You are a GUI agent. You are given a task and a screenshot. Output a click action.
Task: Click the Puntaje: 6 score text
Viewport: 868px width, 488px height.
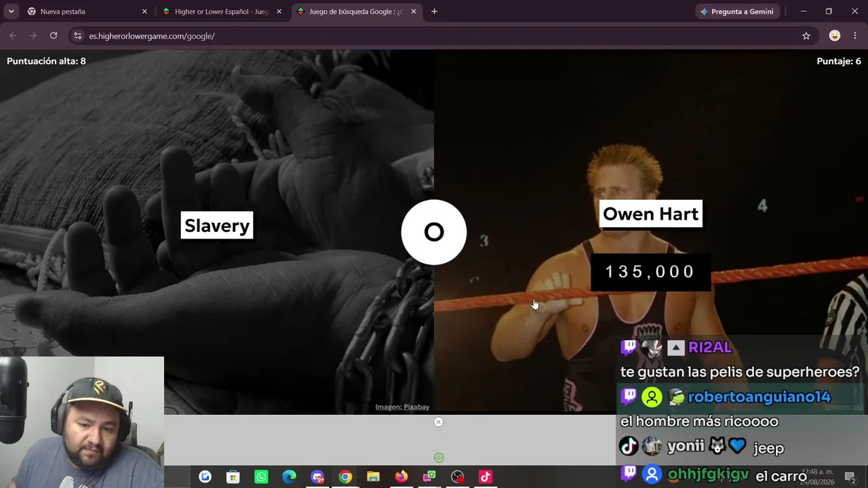(839, 61)
